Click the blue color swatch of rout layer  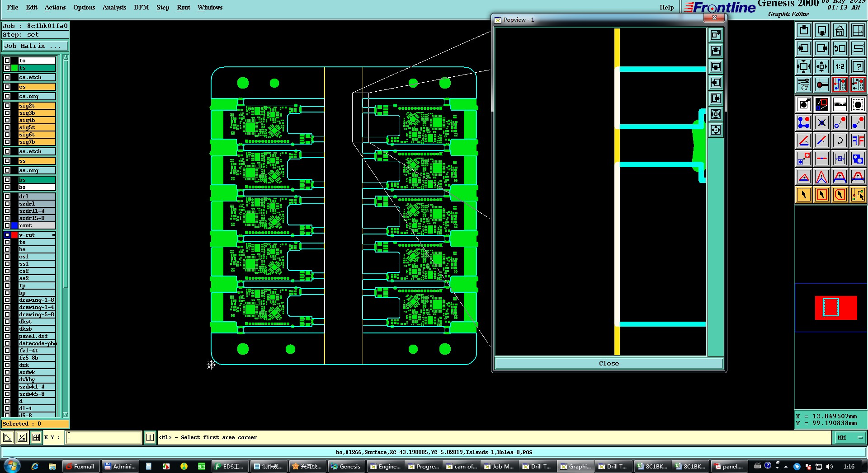pos(14,225)
